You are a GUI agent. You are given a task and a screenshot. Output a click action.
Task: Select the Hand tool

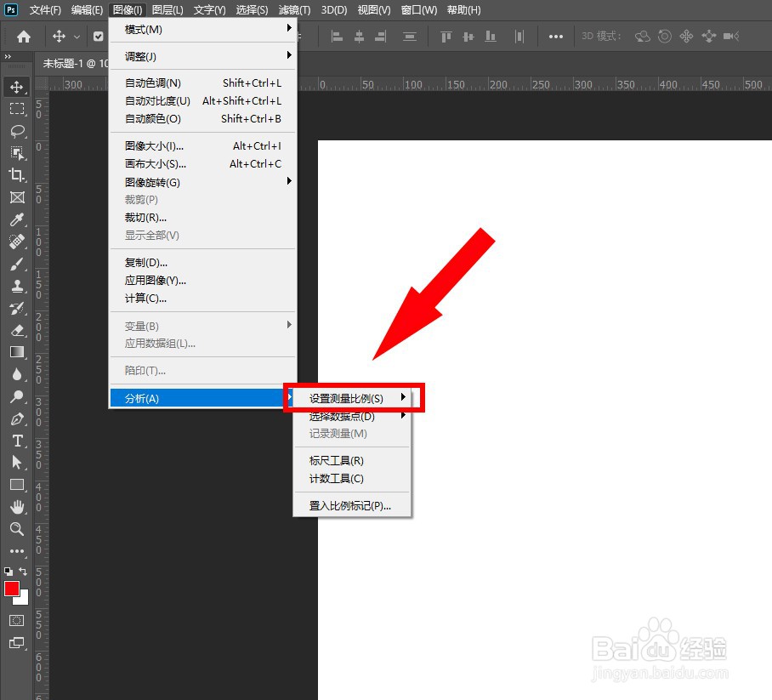pyautogui.click(x=17, y=506)
